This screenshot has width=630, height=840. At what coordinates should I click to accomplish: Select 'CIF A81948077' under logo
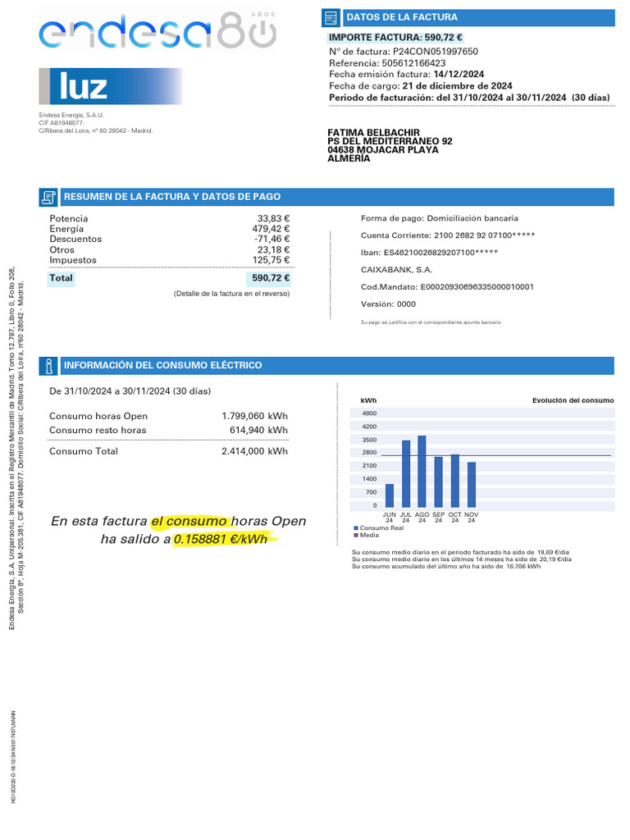pos(61,123)
